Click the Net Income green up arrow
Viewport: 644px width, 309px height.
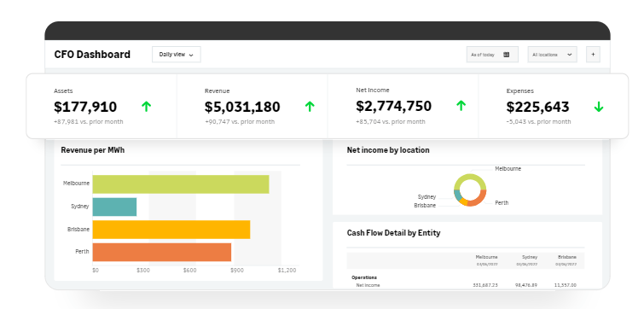pos(461,106)
